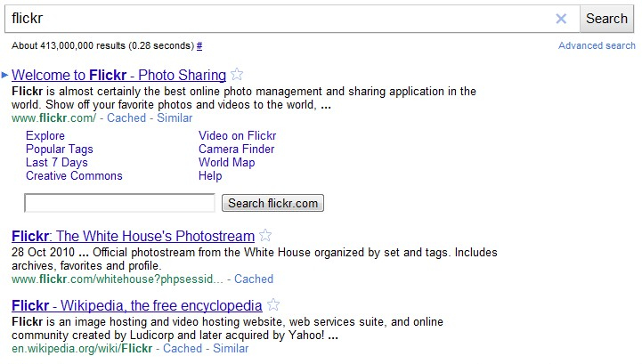Image resolution: width=642 pixels, height=364 pixels.
Task: Click the Search button
Action: click(606, 19)
